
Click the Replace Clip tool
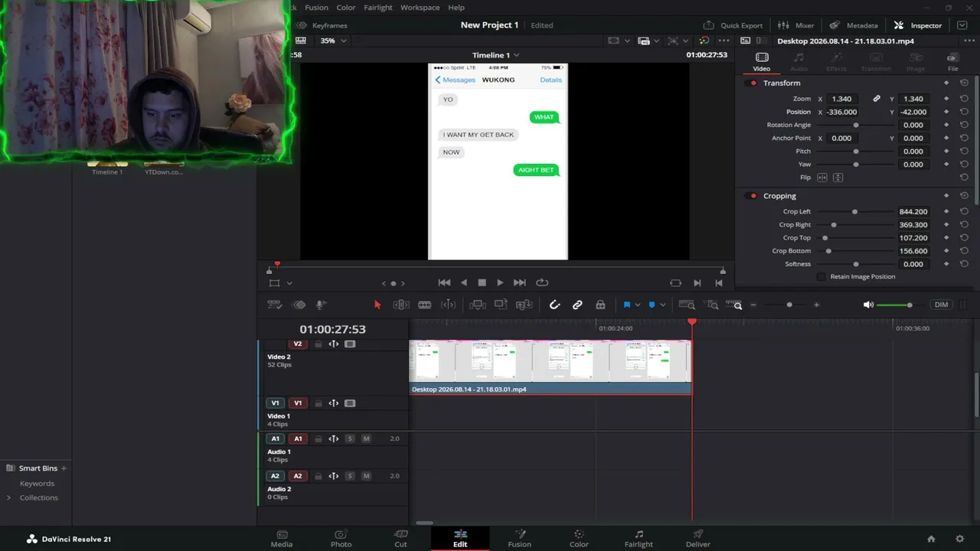[524, 305]
